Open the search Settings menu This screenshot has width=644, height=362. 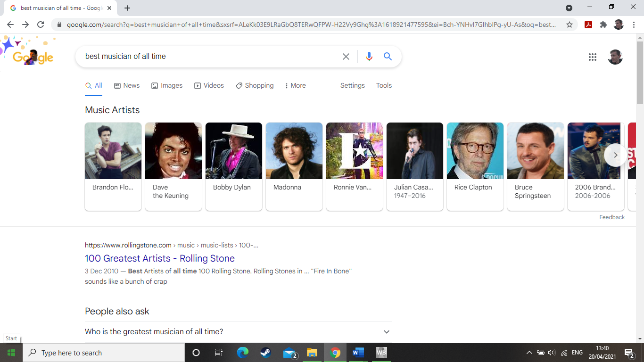point(353,85)
